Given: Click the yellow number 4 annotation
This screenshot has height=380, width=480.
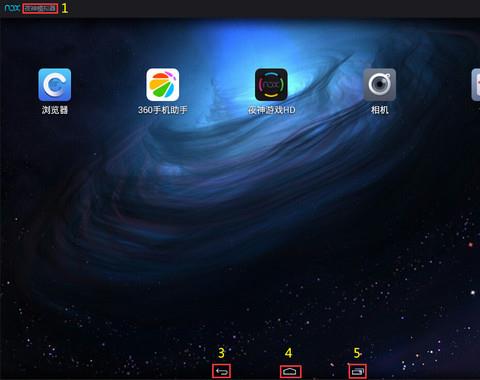Looking at the screenshot, I should click(x=289, y=353).
